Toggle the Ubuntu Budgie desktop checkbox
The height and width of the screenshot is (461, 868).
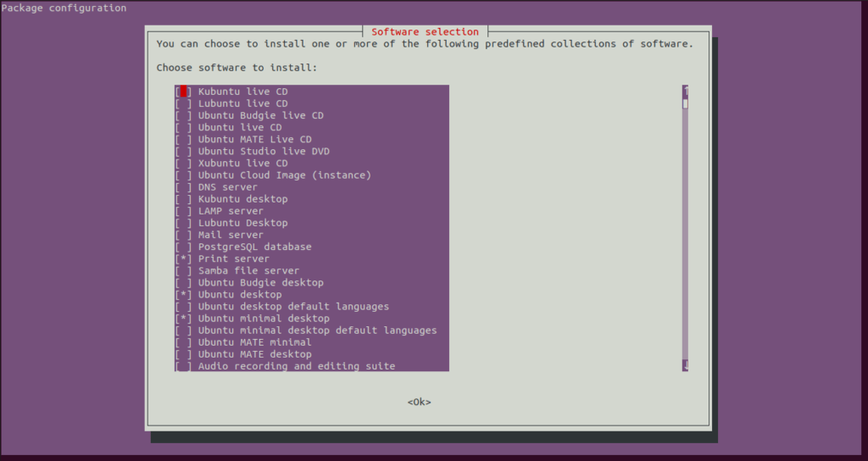[x=183, y=283]
